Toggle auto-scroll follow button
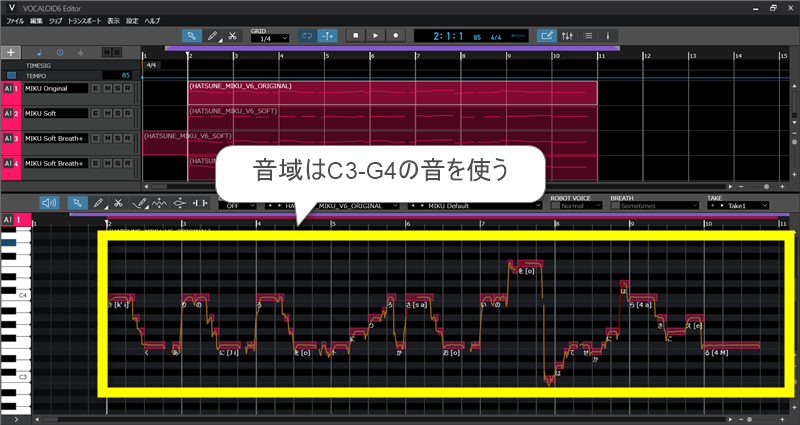800x425 pixels. [x=327, y=36]
